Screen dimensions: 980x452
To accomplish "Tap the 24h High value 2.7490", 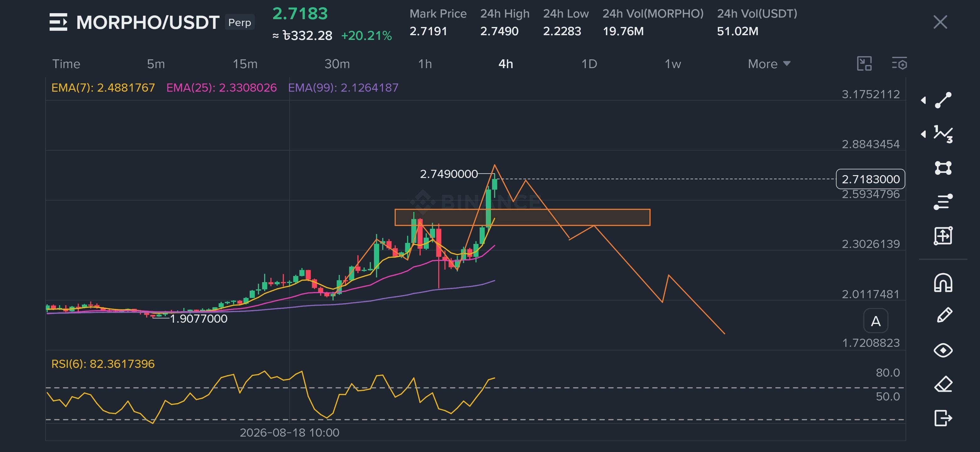I will pyautogui.click(x=499, y=31).
